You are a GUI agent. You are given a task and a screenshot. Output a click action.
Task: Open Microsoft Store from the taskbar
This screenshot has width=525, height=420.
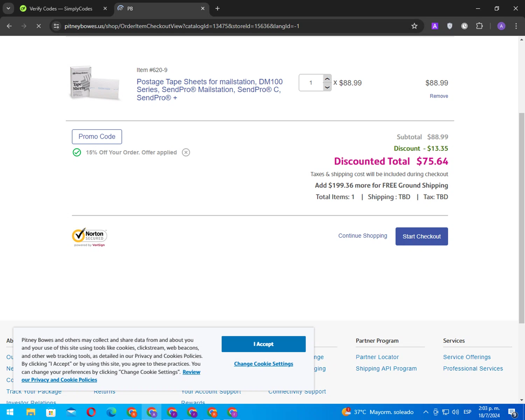tap(51, 412)
